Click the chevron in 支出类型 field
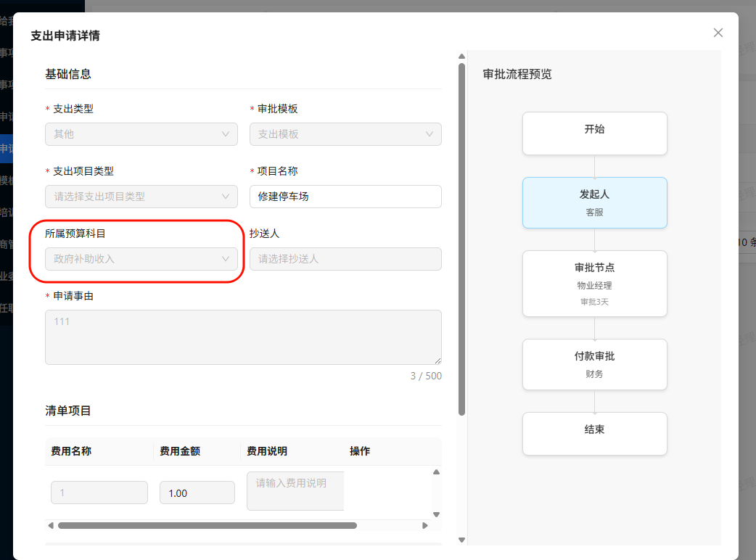The width and height of the screenshot is (756, 560). 226,134
